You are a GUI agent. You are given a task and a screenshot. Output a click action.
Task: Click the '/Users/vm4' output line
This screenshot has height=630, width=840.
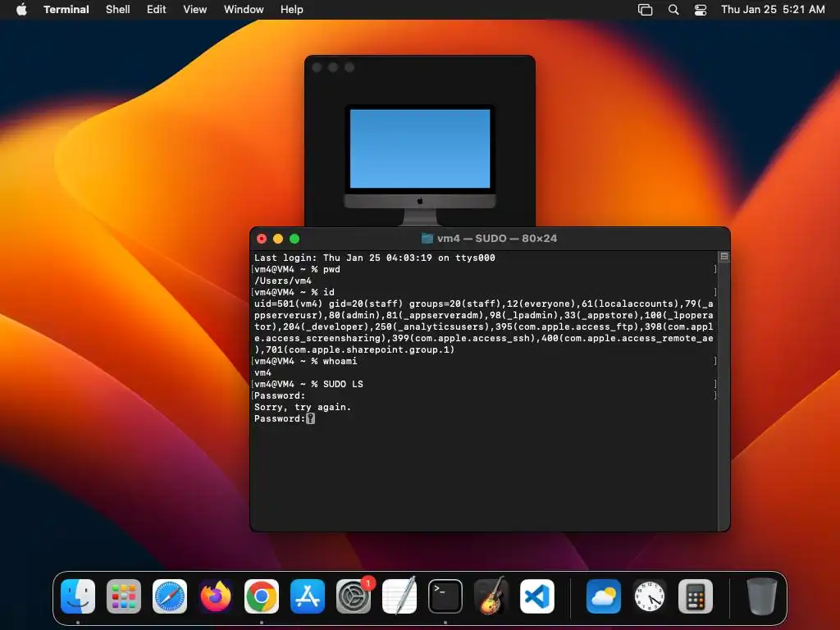tap(283, 281)
